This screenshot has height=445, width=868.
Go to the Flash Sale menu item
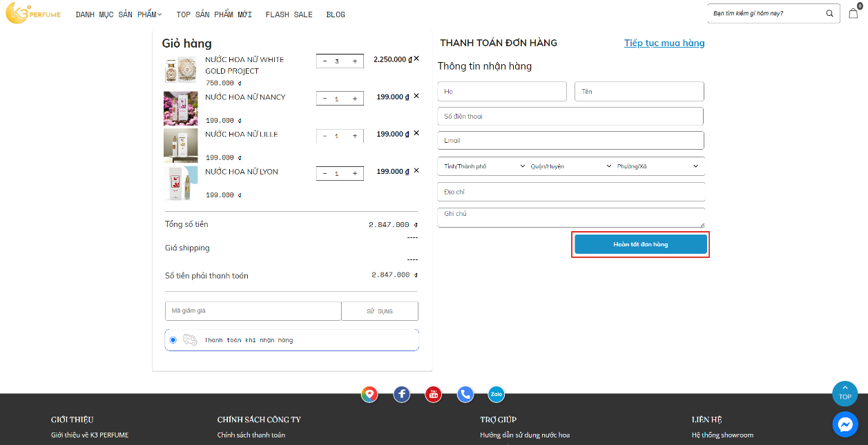pyautogui.click(x=289, y=14)
